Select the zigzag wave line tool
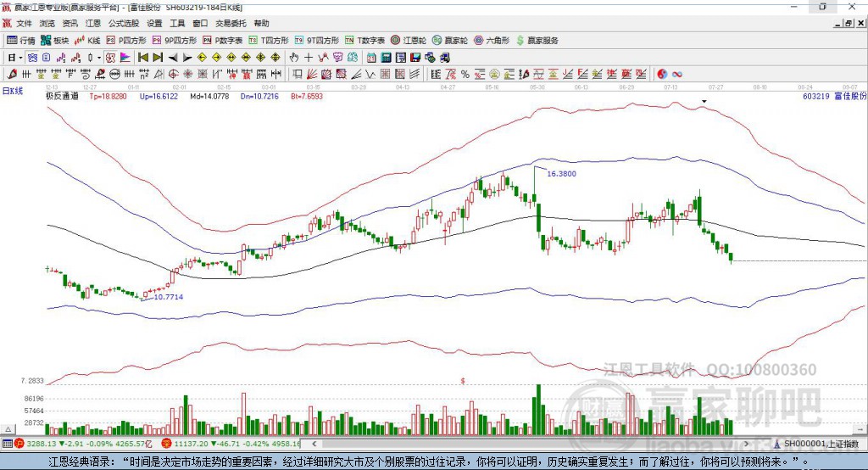 click(370, 75)
